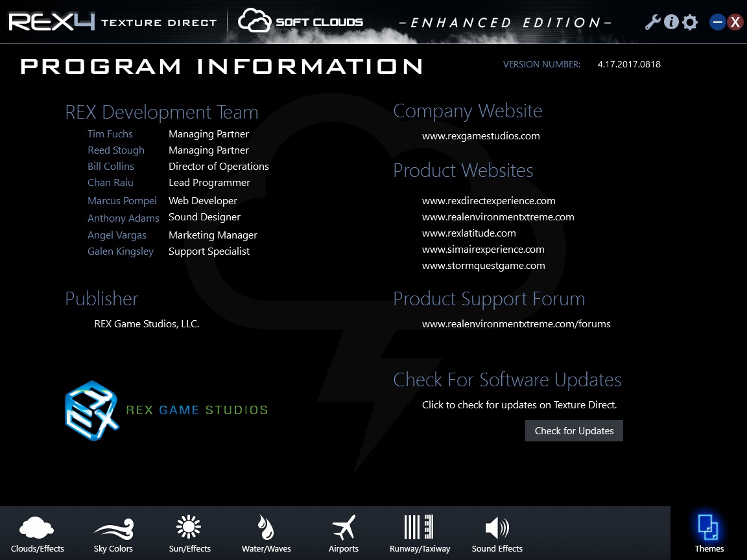
Task: Click the 'VERSION NUMBER:' label
Action: click(541, 64)
